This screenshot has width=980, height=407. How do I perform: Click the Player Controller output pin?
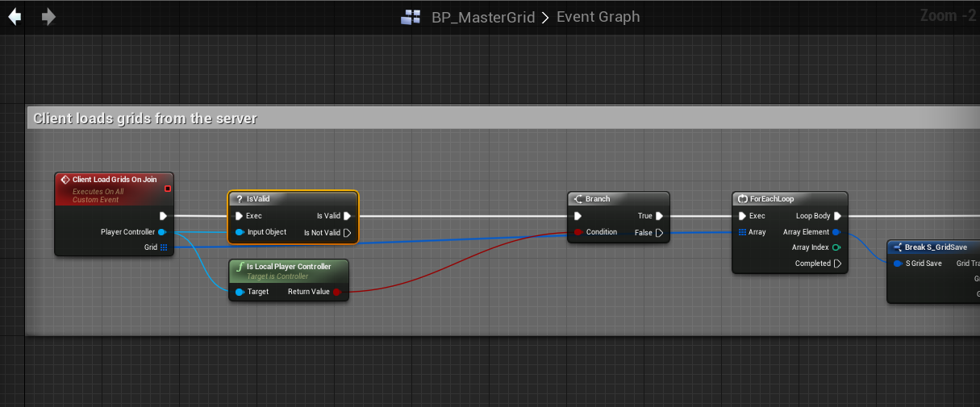pos(163,232)
